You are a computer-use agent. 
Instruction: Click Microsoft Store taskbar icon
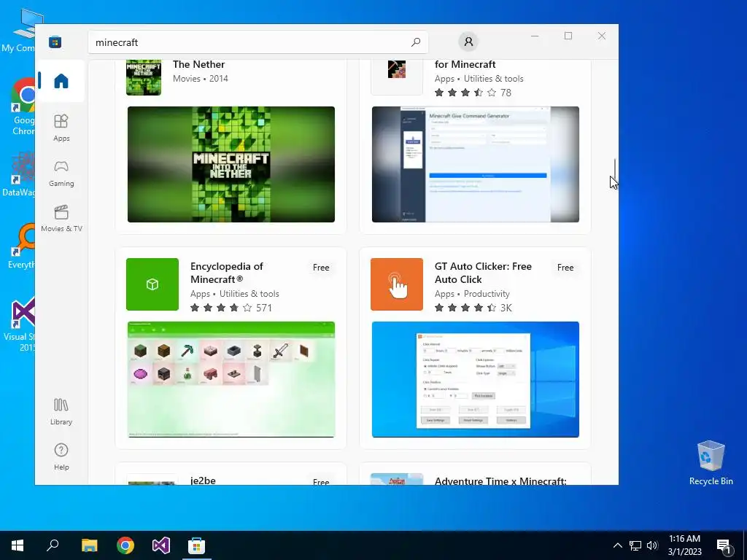click(196, 545)
